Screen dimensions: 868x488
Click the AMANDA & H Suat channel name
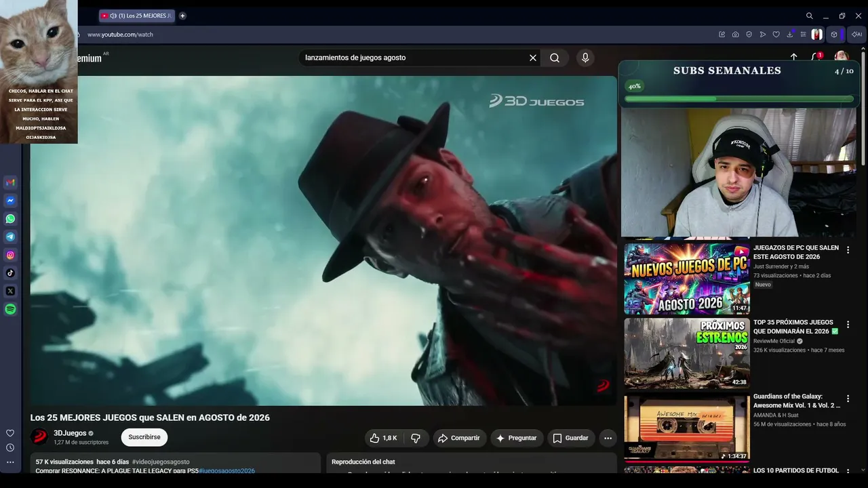pos(776,415)
